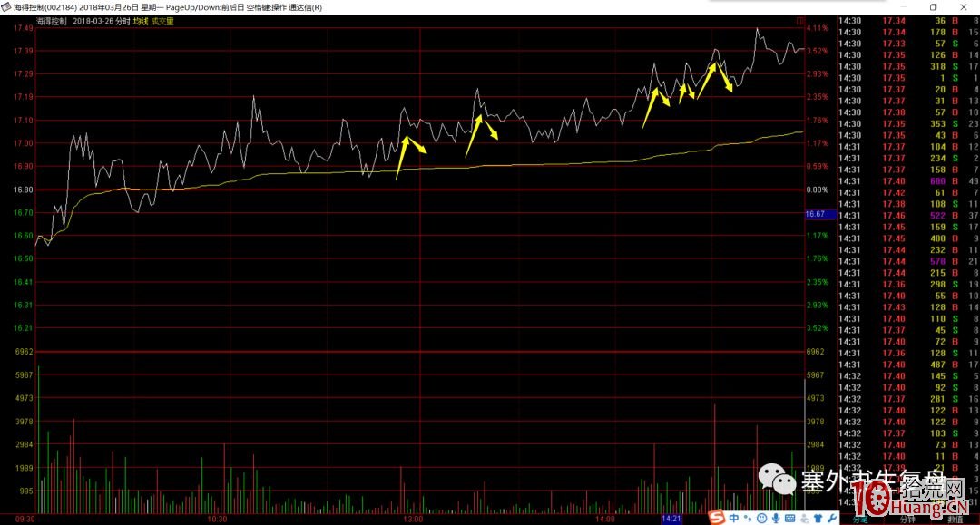Toggle punctuation mode in Sogou IME bar

click(x=748, y=518)
